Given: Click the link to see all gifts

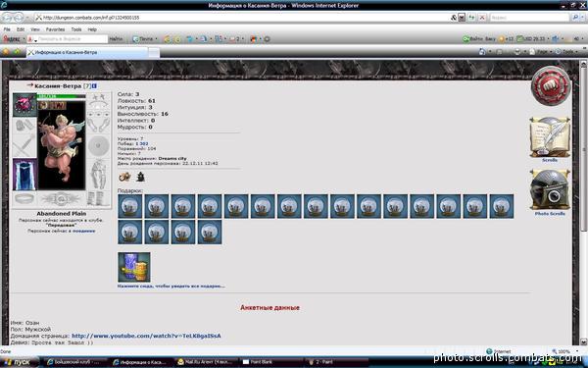Looking at the screenshot, I should pyautogui.click(x=171, y=287).
